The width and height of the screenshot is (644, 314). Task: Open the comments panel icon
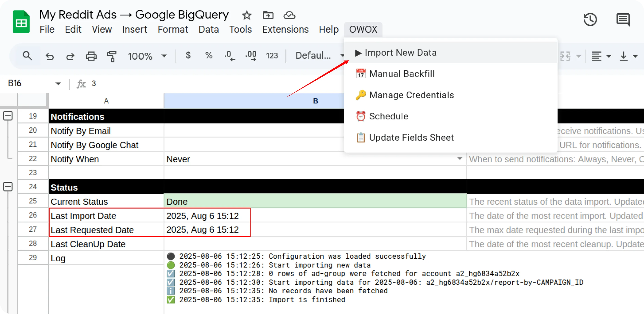coord(623,20)
